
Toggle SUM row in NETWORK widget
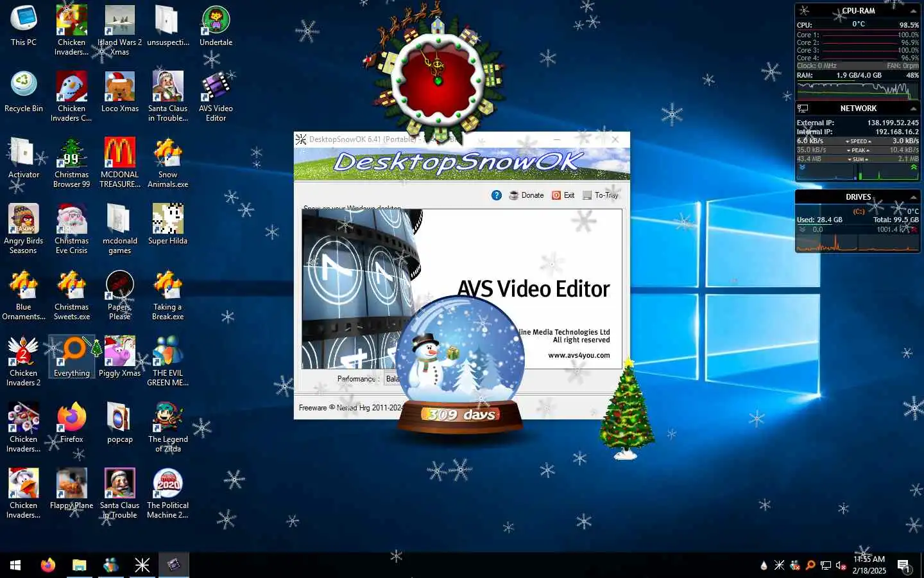(858, 159)
